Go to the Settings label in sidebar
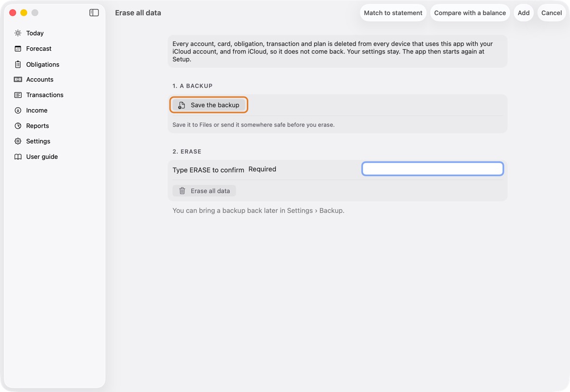 [x=38, y=141]
